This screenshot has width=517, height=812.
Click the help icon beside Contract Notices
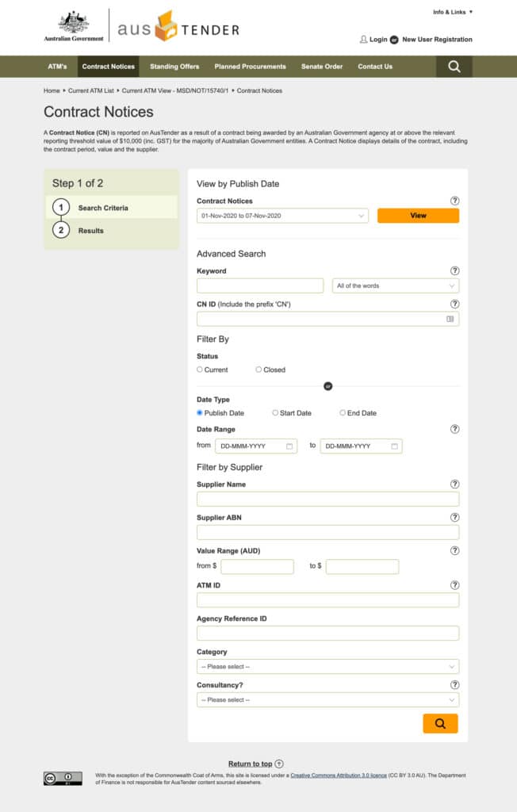[x=454, y=201]
